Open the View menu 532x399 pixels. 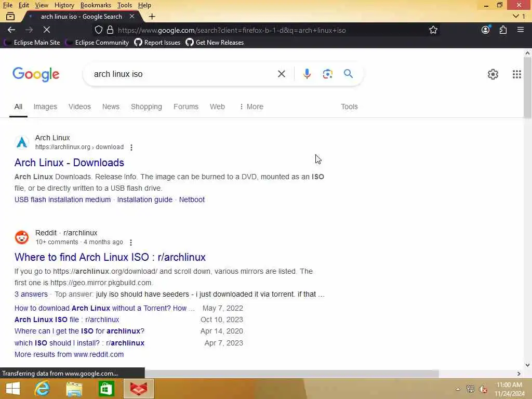tap(42, 5)
